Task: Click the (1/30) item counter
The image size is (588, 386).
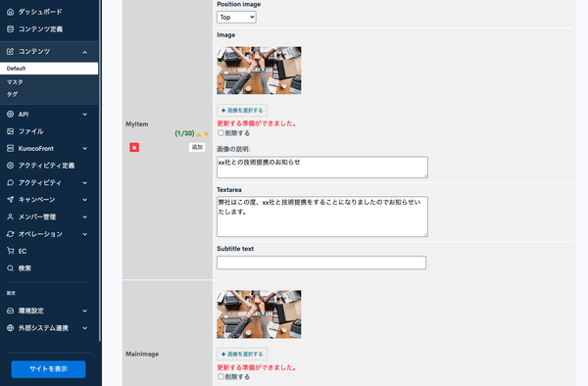Action: 184,133
